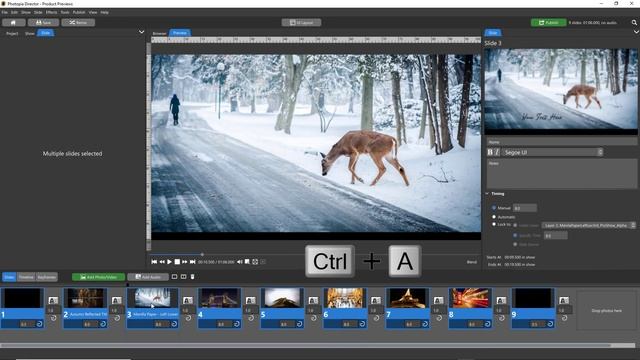
Task: Click the Drop photos here area
Action: click(x=607, y=310)
